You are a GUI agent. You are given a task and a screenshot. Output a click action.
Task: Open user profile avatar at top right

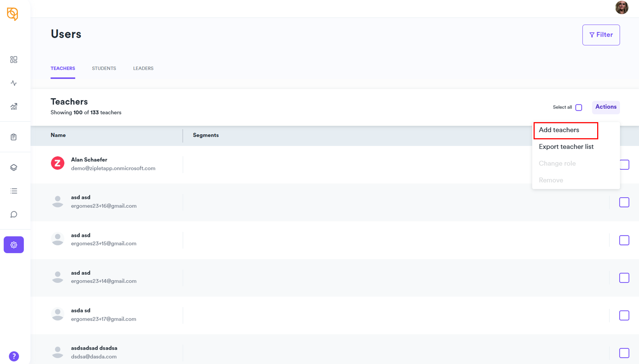(621, 8)
